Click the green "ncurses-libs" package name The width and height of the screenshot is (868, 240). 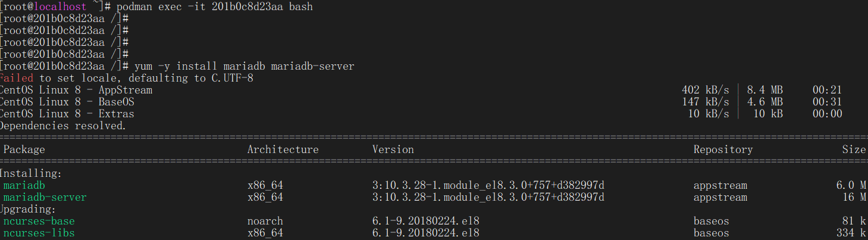pyautogui.click(x=39, y=233)
